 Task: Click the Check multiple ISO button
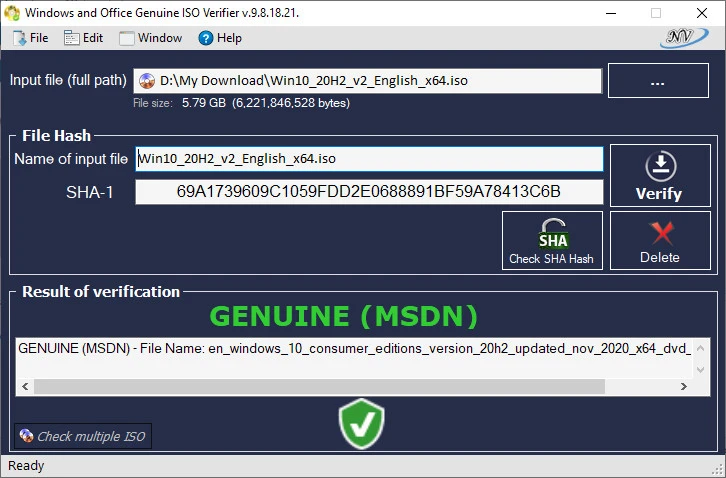pos(83,436)
